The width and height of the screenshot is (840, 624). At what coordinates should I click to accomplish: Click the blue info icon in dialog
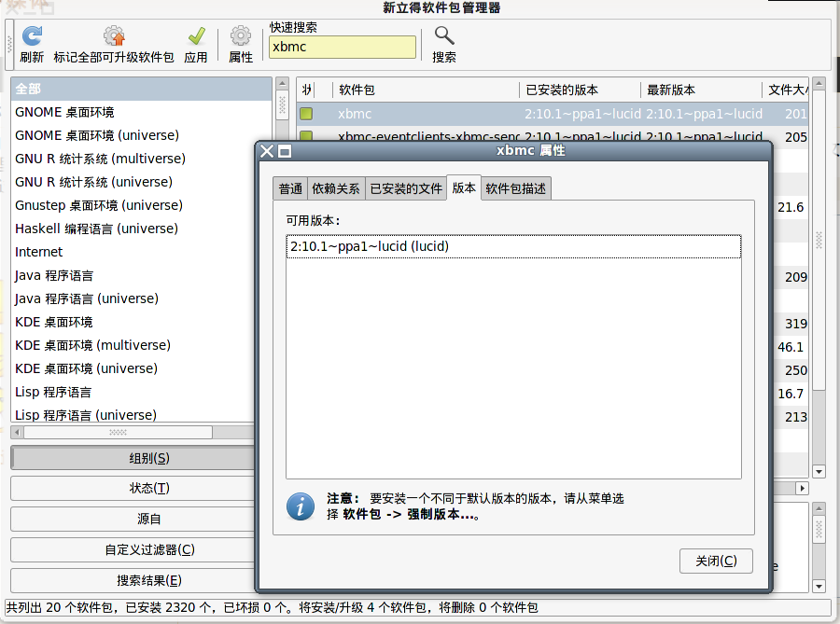coord(301,506)
